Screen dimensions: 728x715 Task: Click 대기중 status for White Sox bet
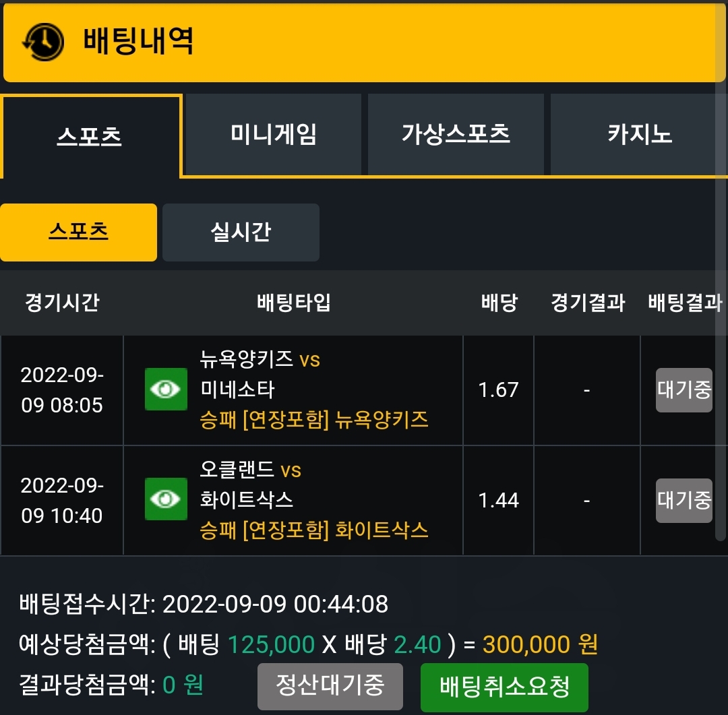coord(684,501)
